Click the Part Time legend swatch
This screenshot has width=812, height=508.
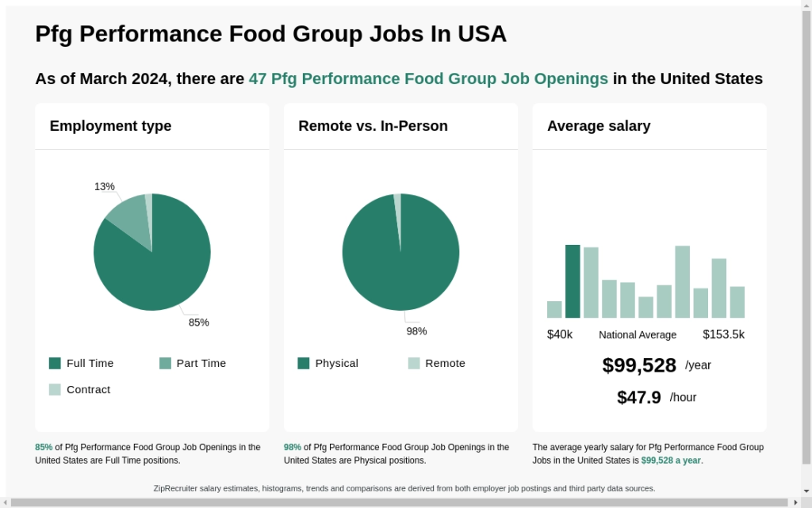pyautogui.click(x=165, y=363)
